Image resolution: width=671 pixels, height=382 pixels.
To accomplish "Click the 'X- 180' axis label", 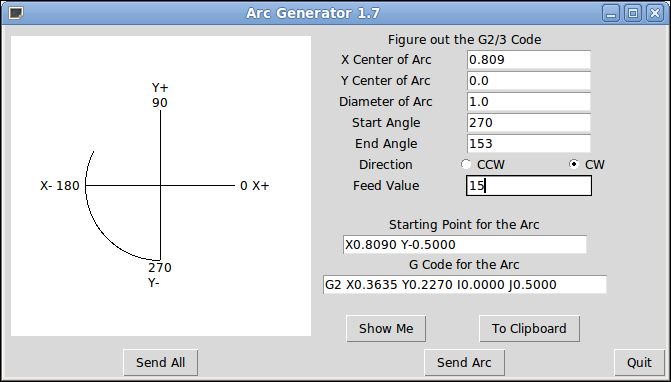I will (60, 186).
